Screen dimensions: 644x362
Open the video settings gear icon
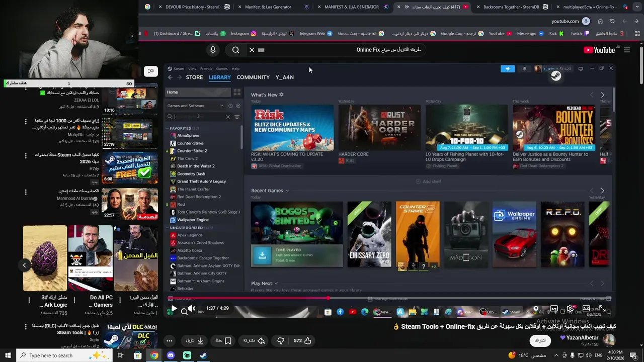coord(570,309)
